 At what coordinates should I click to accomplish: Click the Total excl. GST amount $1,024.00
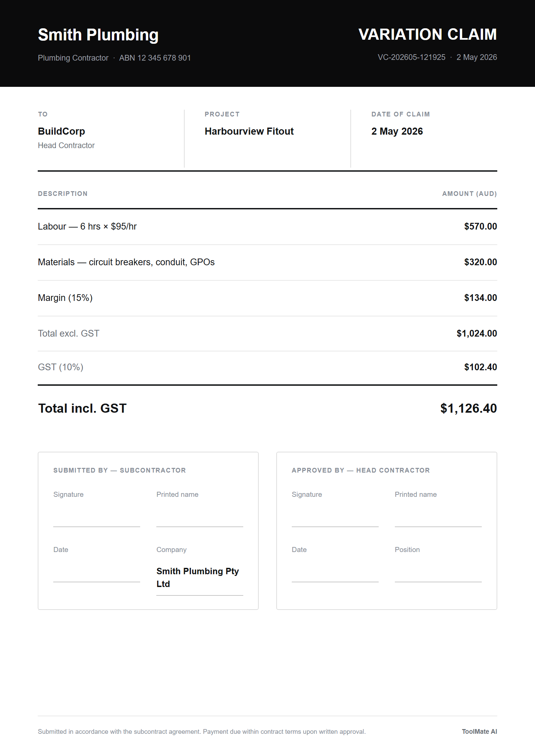point(477,334)
